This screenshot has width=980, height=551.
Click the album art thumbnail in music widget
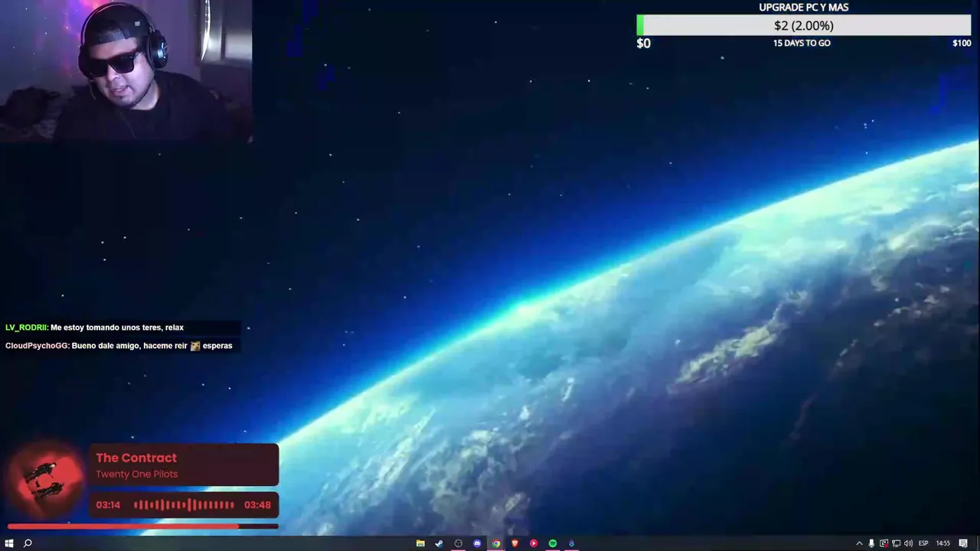(x=47, y=479)
